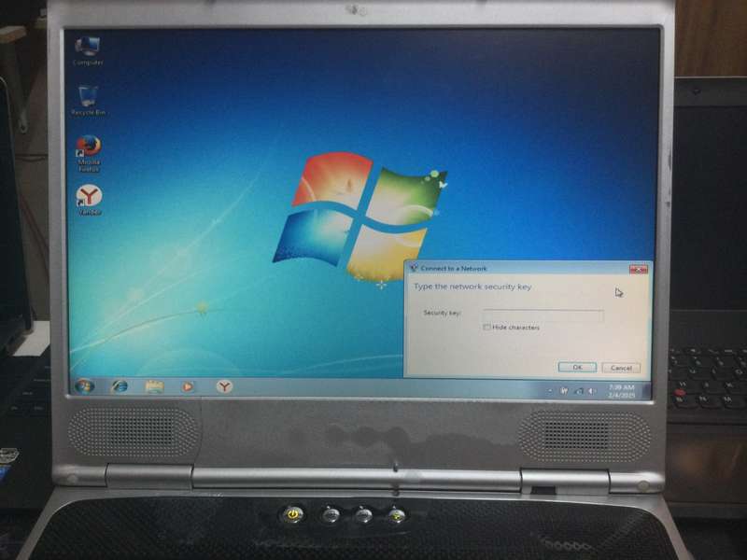
Task: Open the volume control tray icon
Action: click(592, 391)
